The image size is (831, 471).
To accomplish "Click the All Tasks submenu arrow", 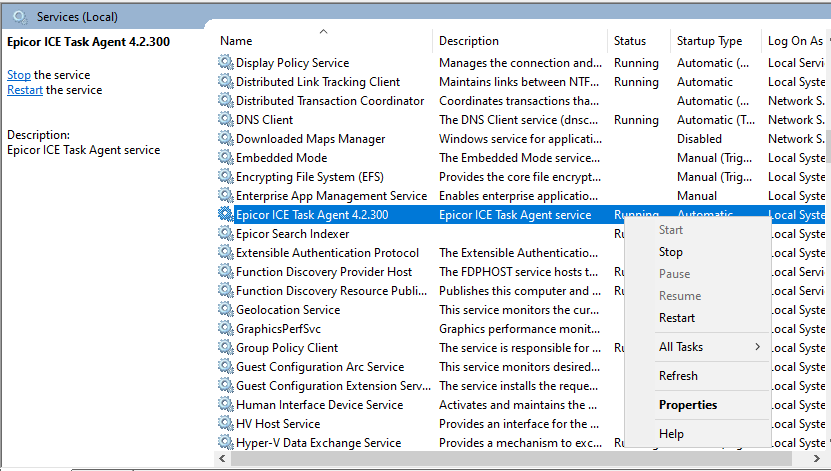I will (x=758, y=346).
